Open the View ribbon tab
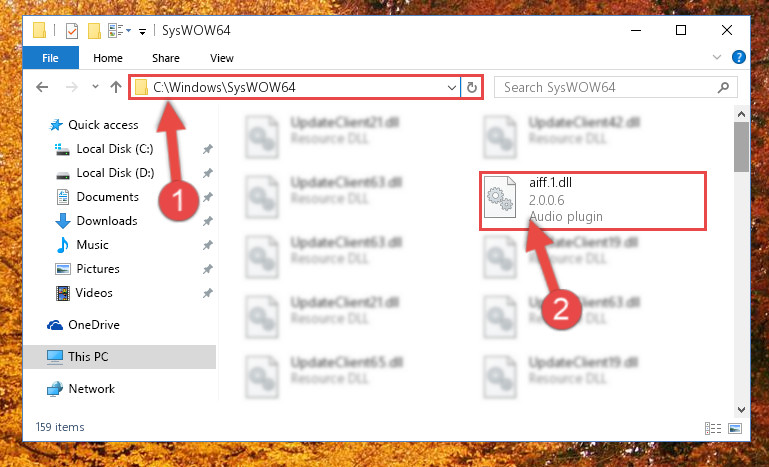This screenshot has height=467, width=769. tap(222, 58)
